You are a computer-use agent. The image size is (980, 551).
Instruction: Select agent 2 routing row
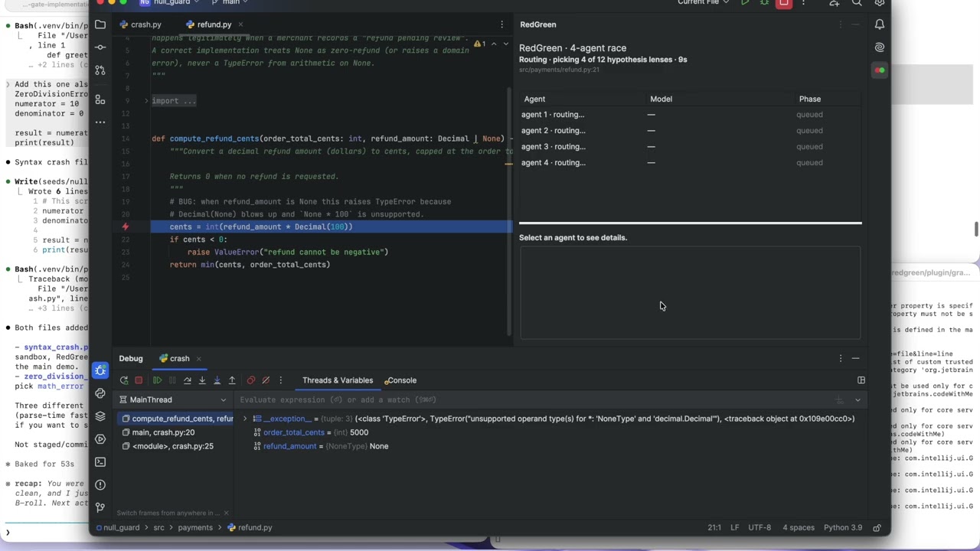690,131
